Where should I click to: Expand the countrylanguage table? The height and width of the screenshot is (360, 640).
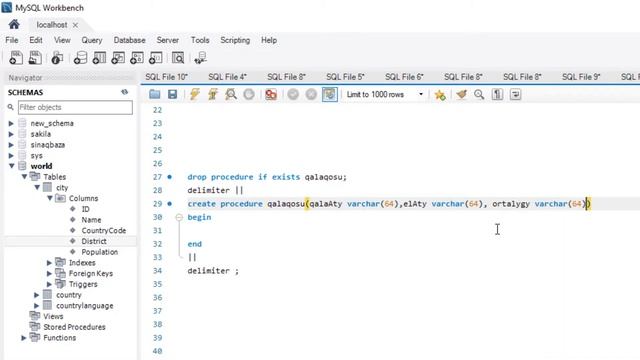(x=37, y=305)
